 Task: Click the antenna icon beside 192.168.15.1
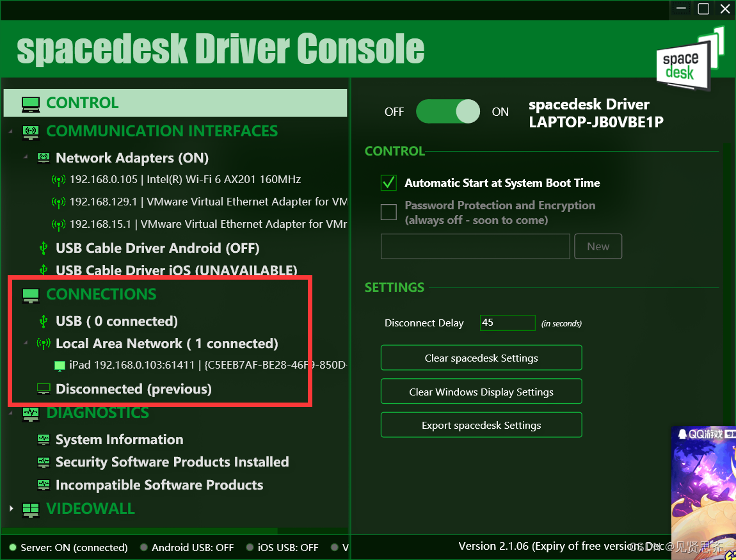tap(58, 225)
